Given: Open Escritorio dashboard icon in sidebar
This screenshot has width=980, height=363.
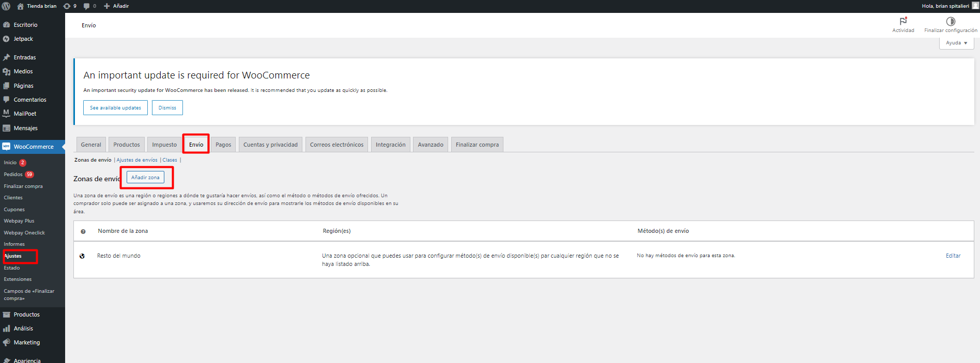Looking at the screenshot, I should [x=6, y=25].
